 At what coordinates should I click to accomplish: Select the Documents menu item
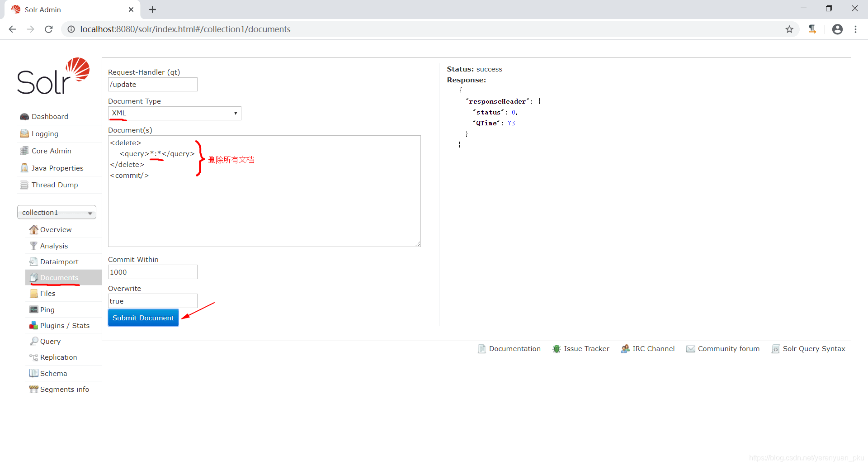click(63, 278)
